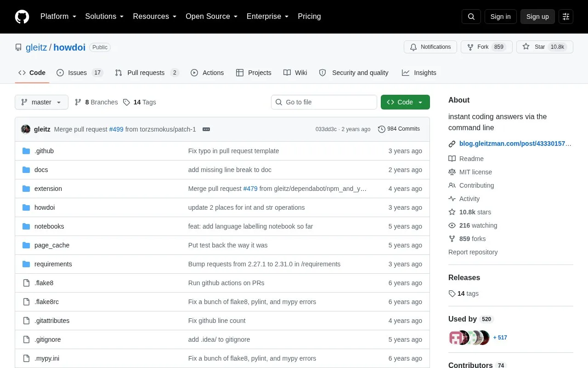This screenshot has height=368, width=588.
Task: Open the blog.gleitzman.com link
Action: point(515,144)
